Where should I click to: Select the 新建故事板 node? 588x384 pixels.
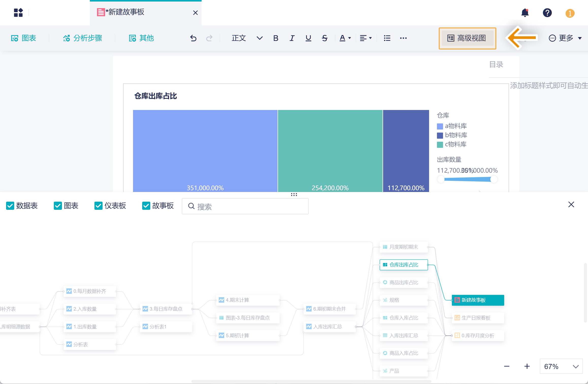[478, 300]
